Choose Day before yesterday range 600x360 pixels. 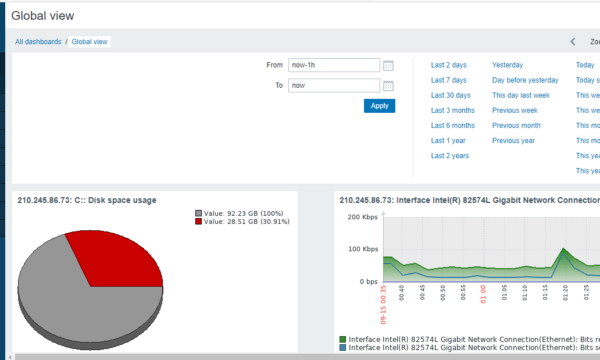click(x=525, y=80)
